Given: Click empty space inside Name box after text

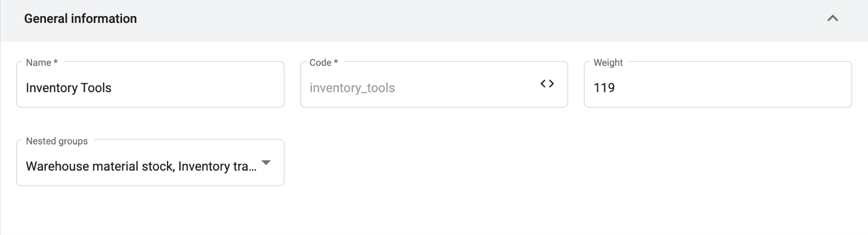Looking at the screenshot, I should point(198,88).
